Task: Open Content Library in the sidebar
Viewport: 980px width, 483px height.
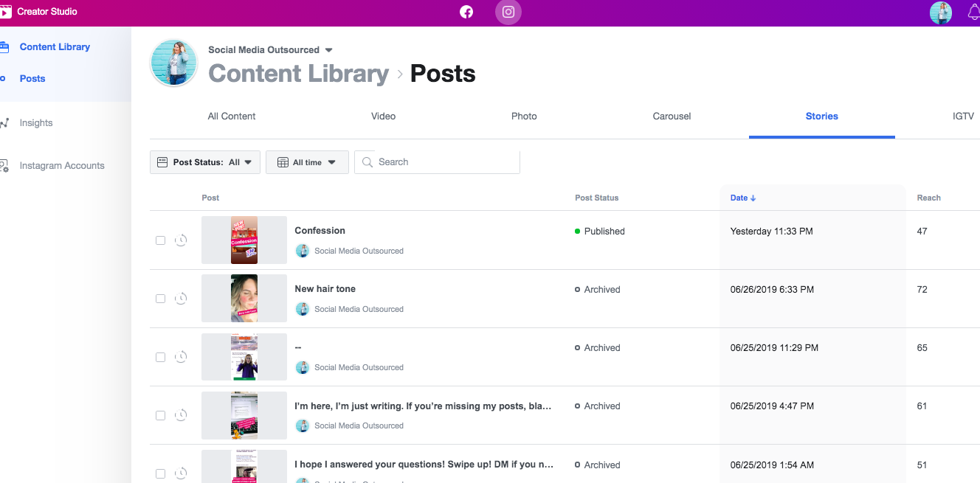Action: coord(55,46)
